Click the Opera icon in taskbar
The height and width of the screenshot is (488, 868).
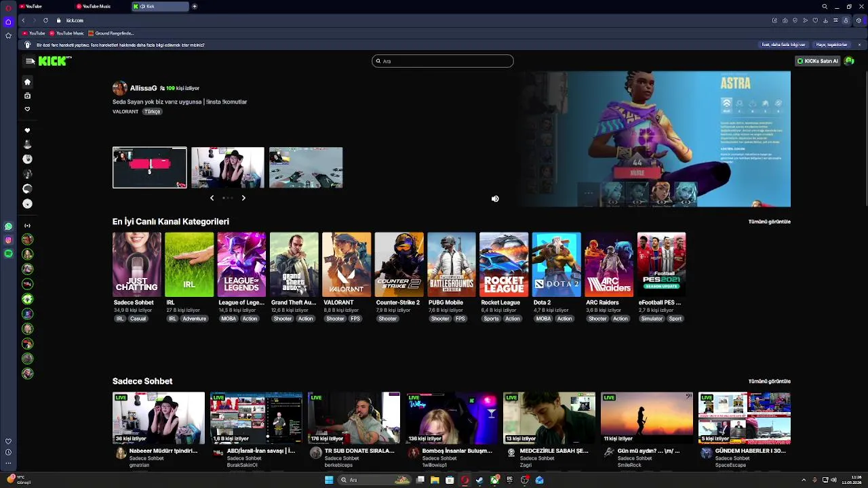465,480
